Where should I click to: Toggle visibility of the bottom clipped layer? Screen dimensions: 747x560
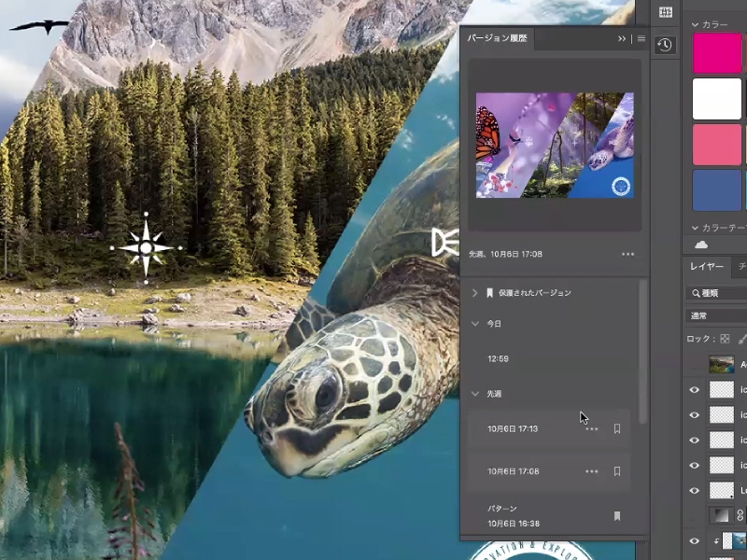(695, 541)
